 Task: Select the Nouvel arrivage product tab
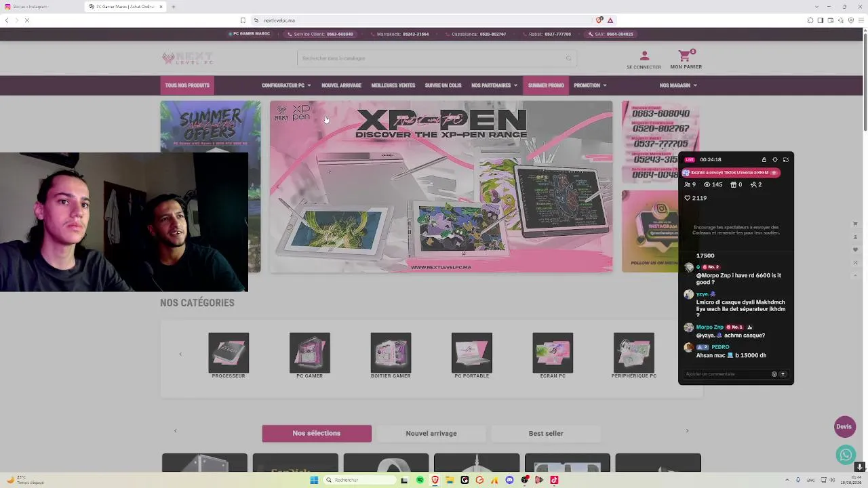point(431,433)
